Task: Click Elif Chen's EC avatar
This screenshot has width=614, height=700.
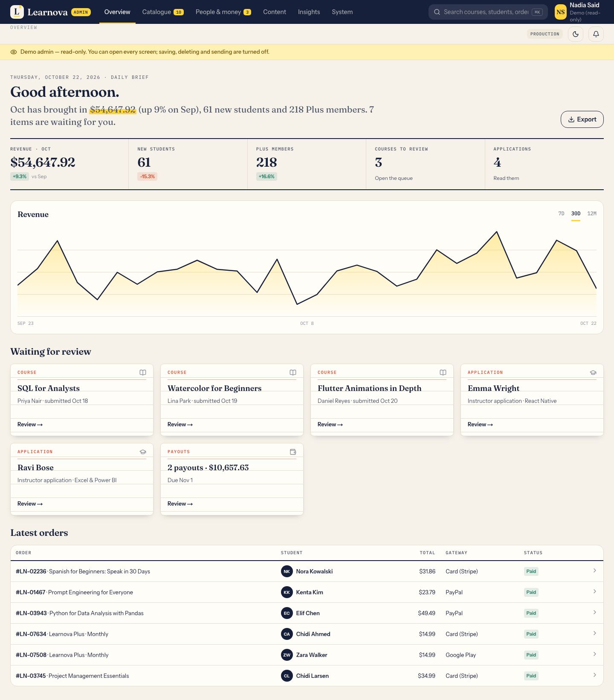Action: click(x=287, y=613)
